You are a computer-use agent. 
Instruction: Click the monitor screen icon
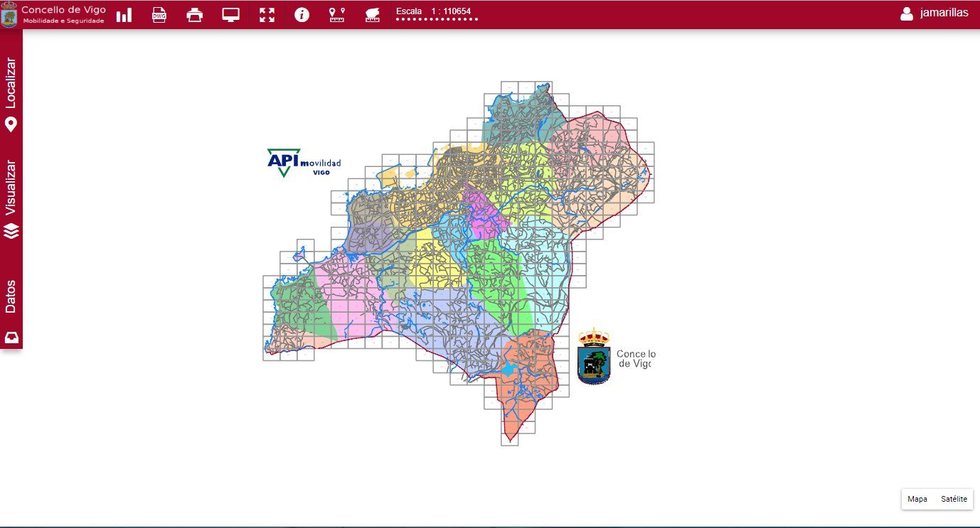[x=230, y=15]
